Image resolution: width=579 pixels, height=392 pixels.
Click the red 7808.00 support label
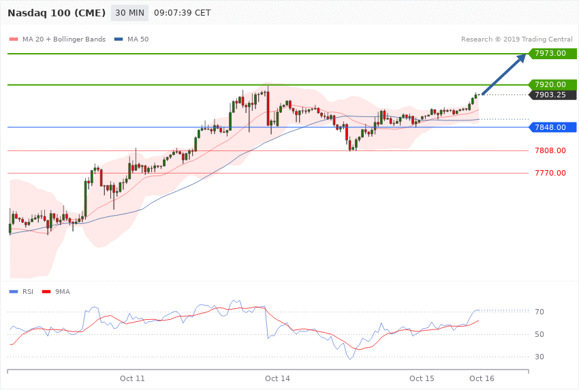pyautogui.click(x=550, y=150)
